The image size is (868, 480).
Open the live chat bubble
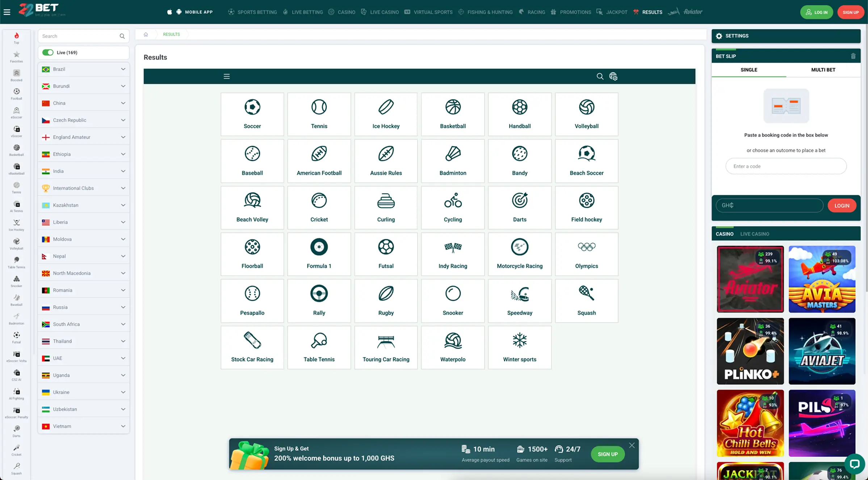click(854, 464)
